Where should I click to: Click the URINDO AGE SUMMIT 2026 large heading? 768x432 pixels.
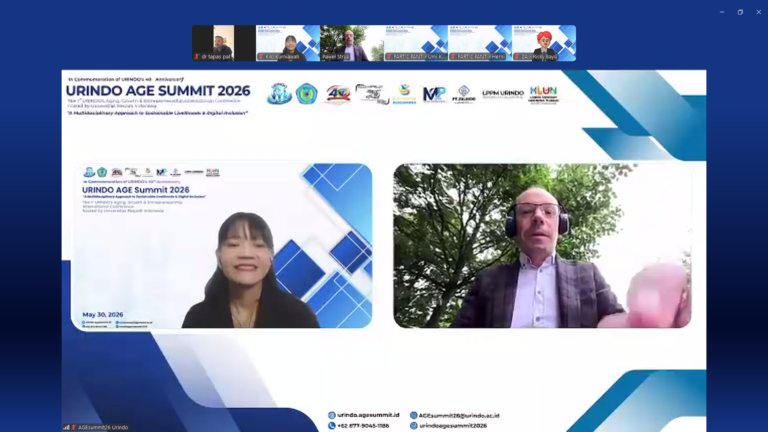pos(158,91)
